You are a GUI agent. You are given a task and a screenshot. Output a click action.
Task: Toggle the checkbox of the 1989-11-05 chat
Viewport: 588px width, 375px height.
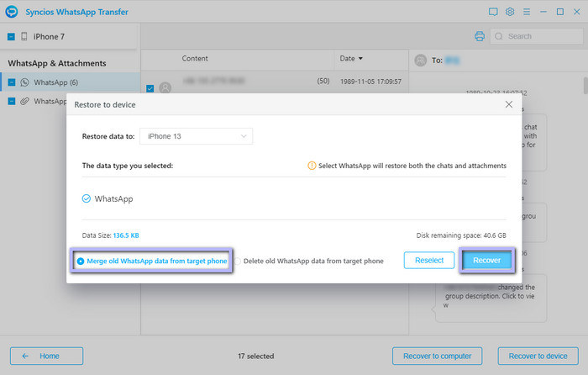pos(150,88)
